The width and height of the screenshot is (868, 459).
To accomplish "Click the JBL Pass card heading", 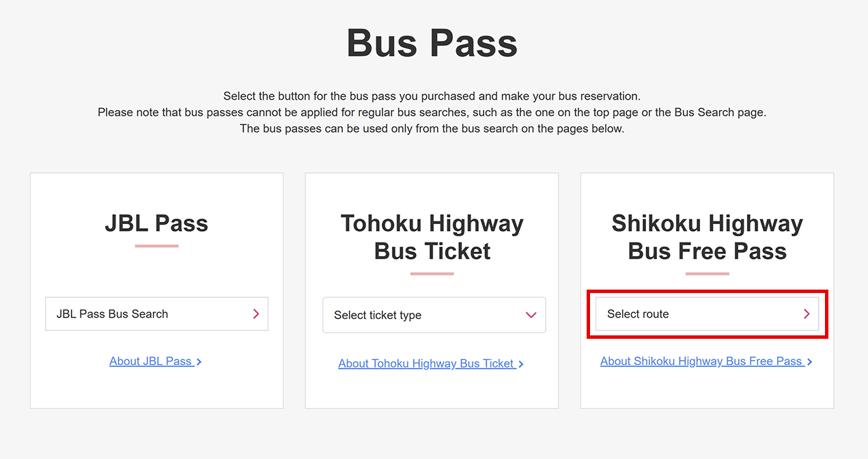I will pos(156,223).
